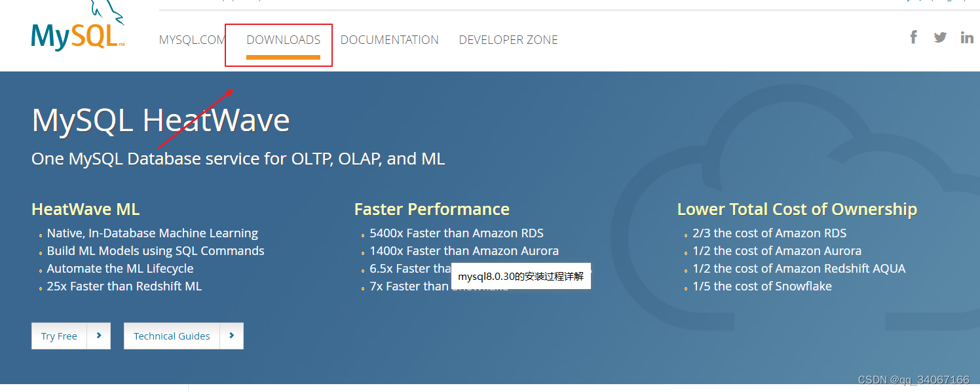Click arrow icon next to Technical Guides

point(232,336)
